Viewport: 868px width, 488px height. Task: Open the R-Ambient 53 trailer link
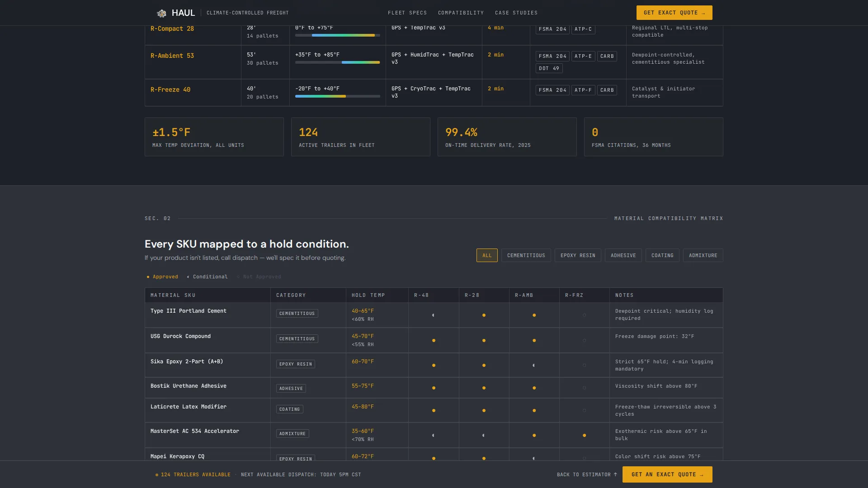[x=172, y=56]
